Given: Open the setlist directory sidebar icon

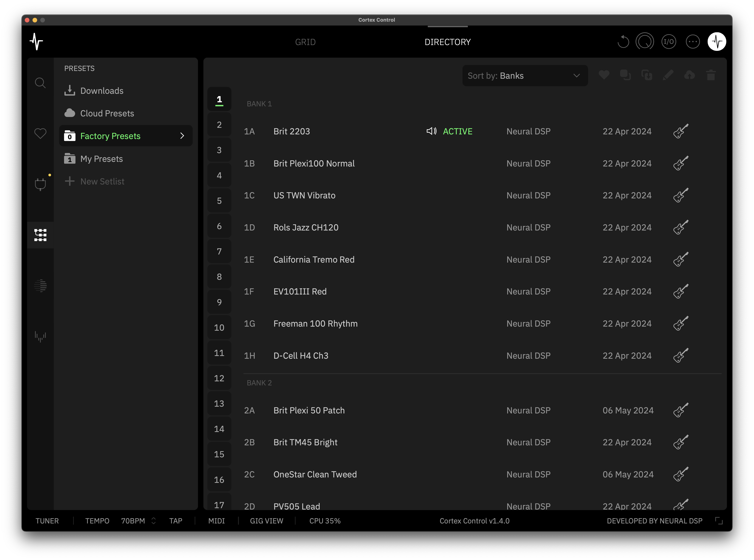Looking at the screenshot, I should pos(40,235).
